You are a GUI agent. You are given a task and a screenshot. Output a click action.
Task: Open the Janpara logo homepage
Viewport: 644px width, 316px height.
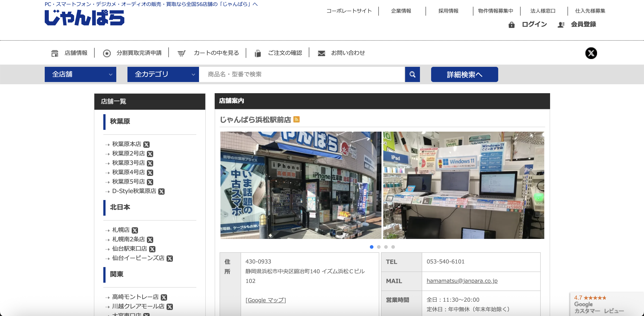85,17
